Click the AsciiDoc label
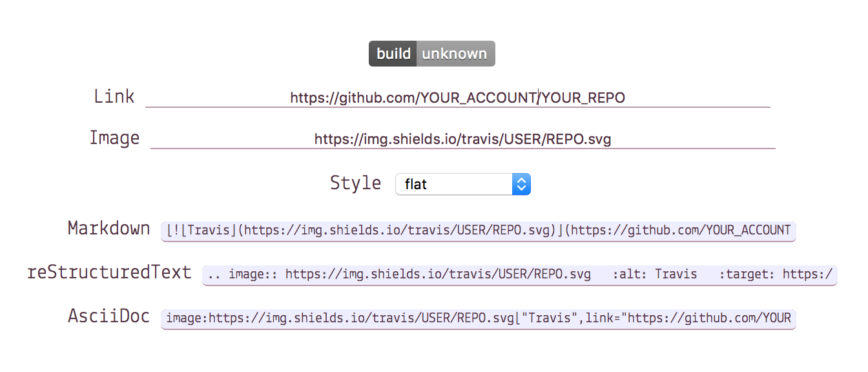 pyautogui.click(x=108, y=316)
